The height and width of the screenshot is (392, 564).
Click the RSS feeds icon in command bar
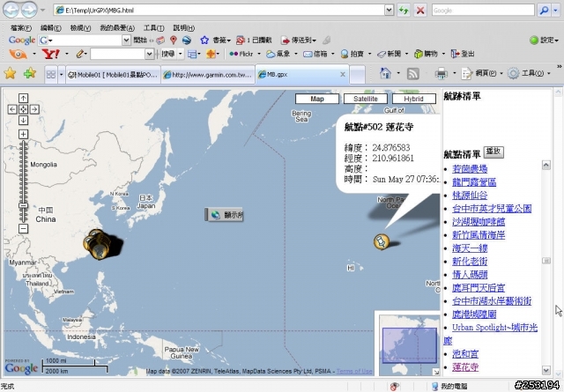click(413, 74)
